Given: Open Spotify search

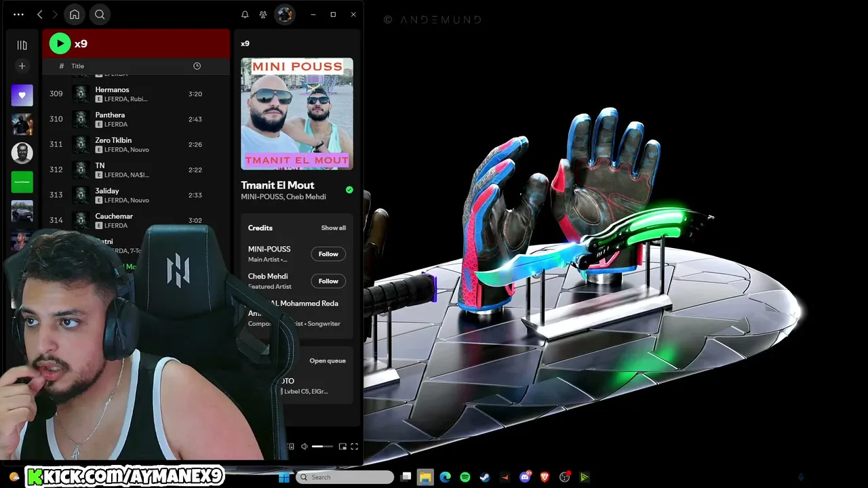Looking at the screenshot, I should (x=100, y=14).
